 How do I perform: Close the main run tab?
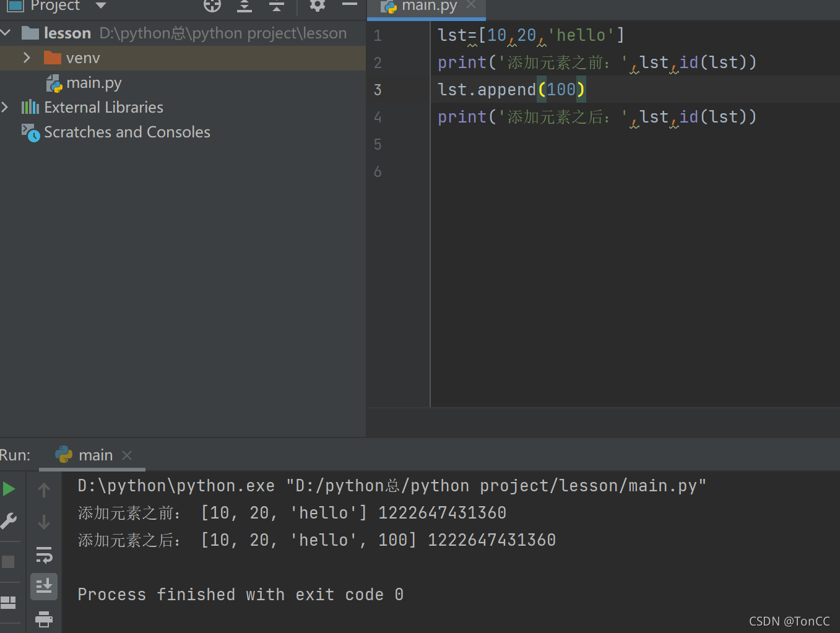coord(127,455)
